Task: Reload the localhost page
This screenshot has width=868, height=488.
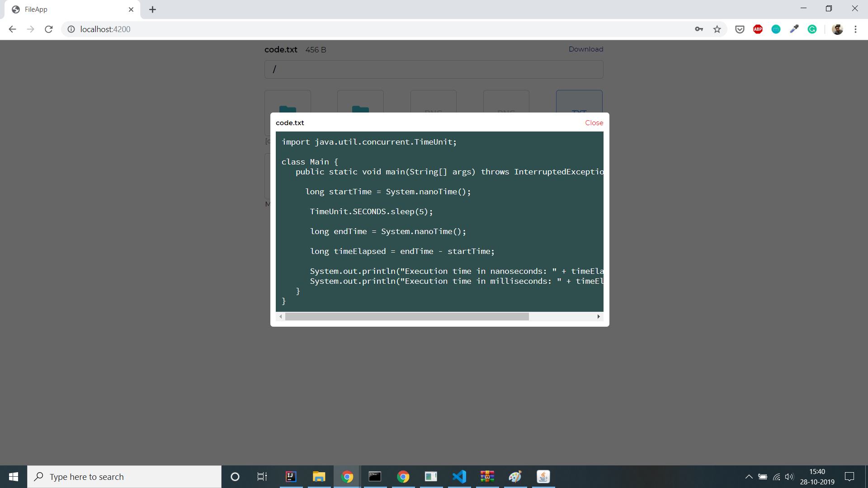Action: 49,29
